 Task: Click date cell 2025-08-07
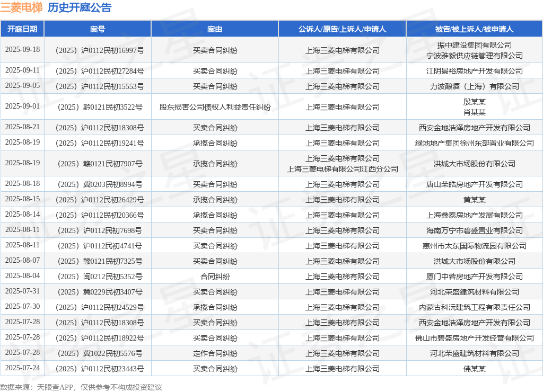click(22, 260)
